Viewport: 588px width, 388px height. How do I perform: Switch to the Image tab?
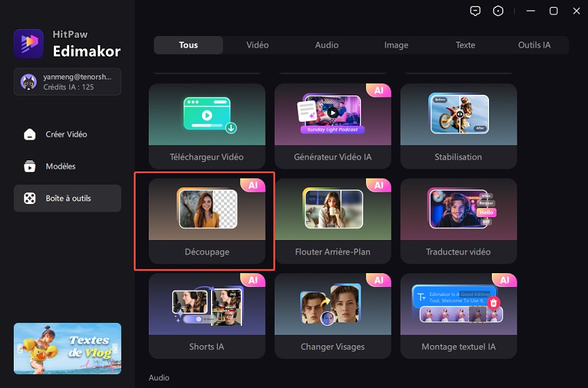click(x=396, y=45)
